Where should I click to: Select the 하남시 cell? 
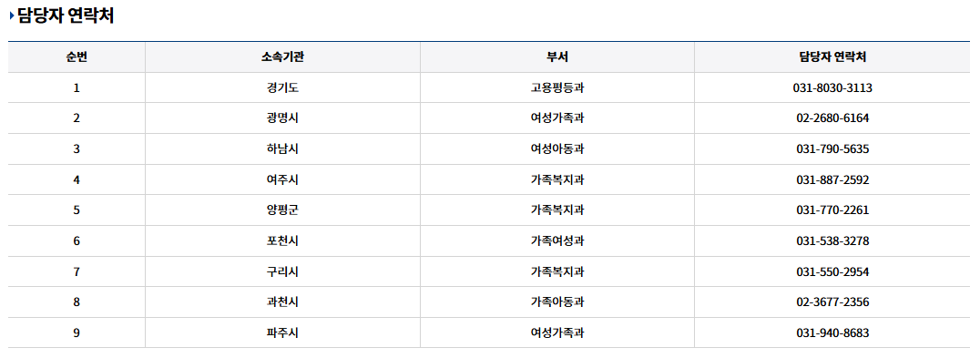[x=282, y=149]
